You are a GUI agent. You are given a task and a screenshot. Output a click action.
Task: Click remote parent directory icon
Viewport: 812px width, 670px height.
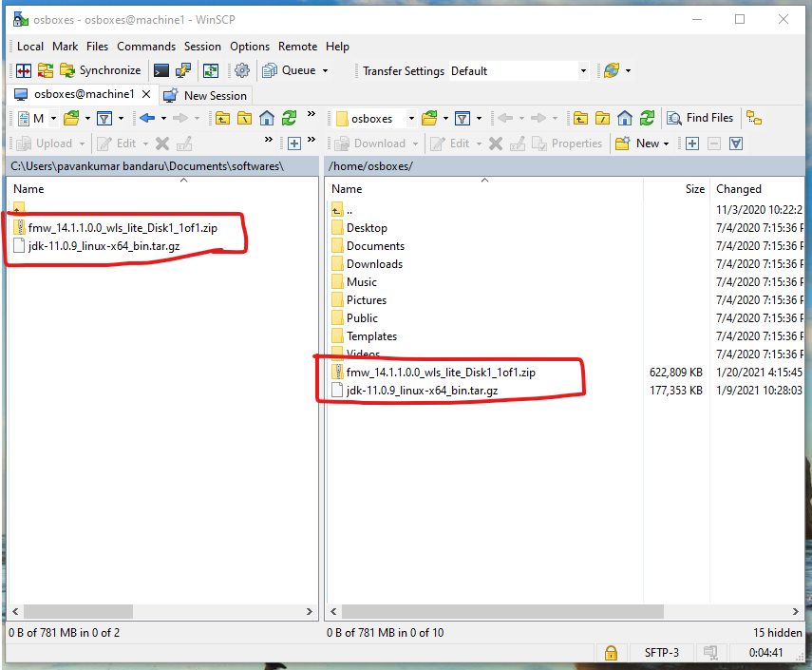(580, 119)
